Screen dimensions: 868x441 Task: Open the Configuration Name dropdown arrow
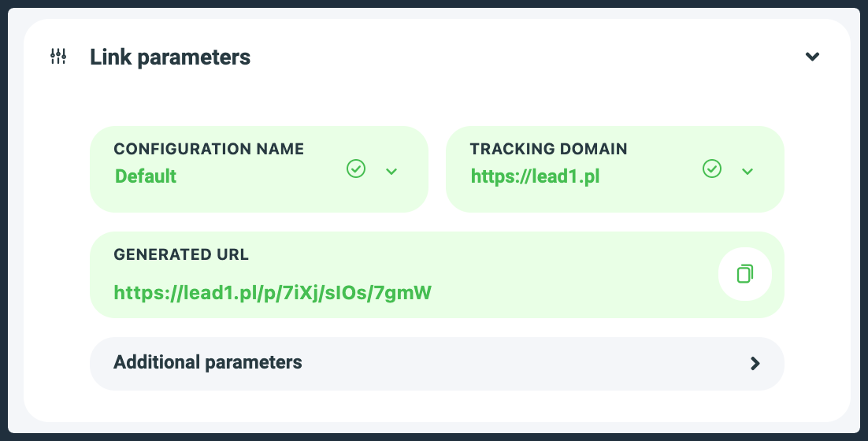391,171
